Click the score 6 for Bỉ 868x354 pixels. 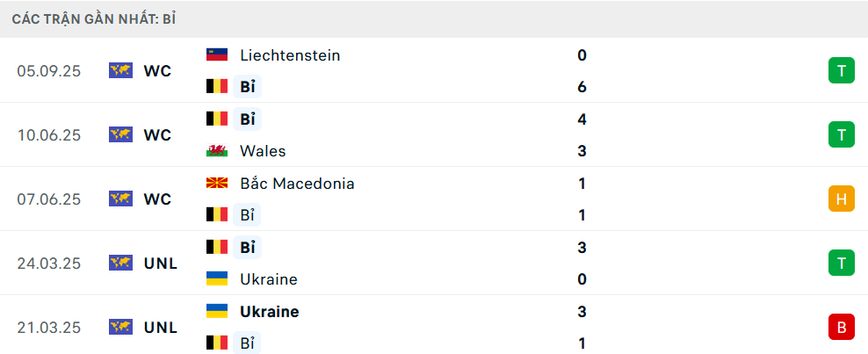582,86
